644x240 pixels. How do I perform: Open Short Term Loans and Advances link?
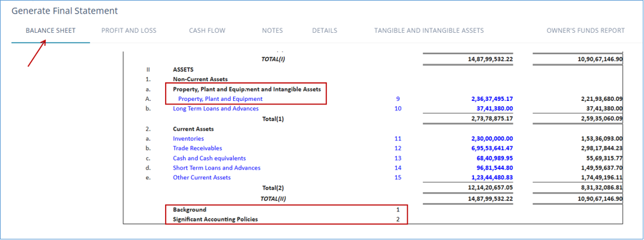216,168
